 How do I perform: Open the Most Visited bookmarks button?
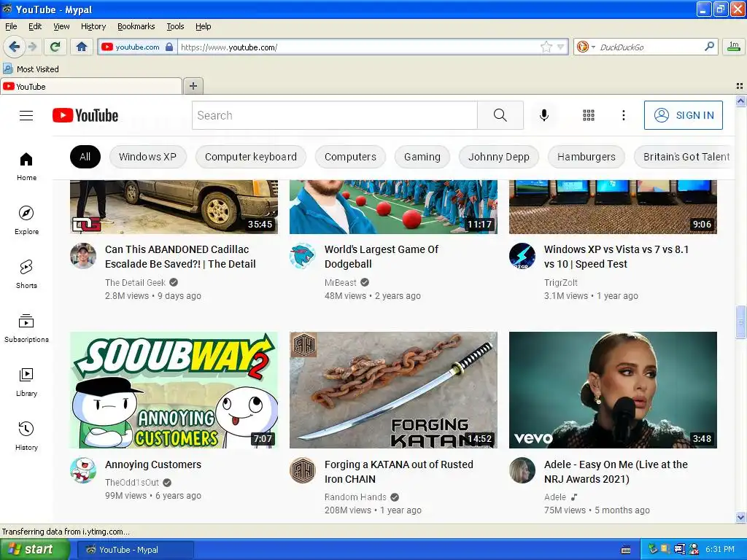coord(31,69)
